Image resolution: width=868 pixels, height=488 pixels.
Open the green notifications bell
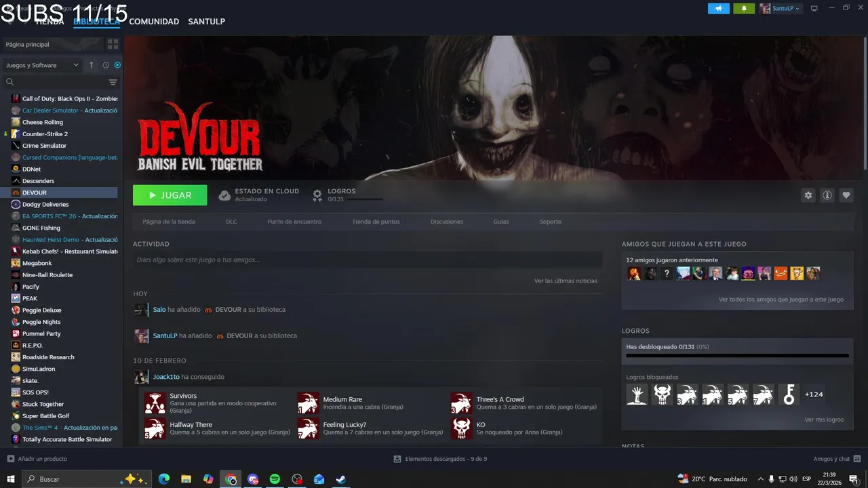click(x=744, y=8)
